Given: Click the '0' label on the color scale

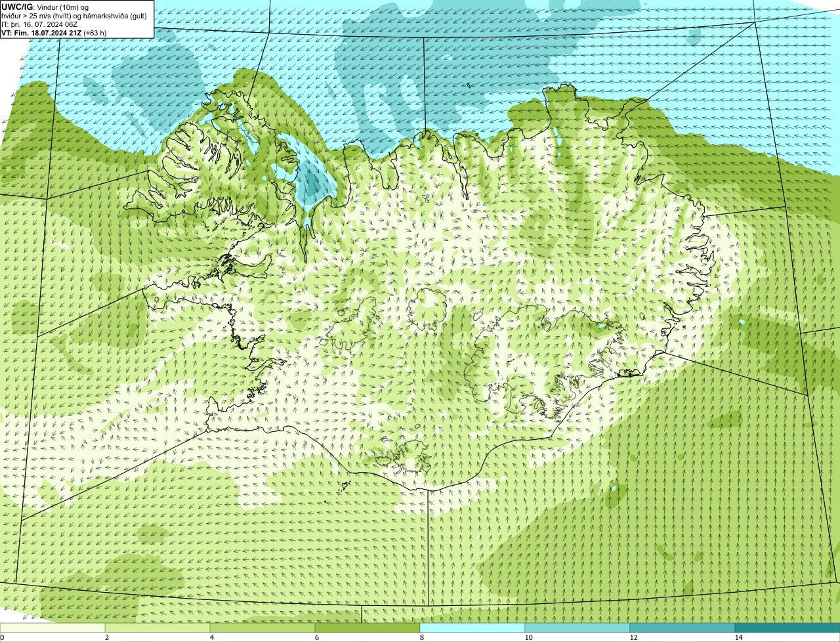Looking at the screenshot, I should [2, 637].
